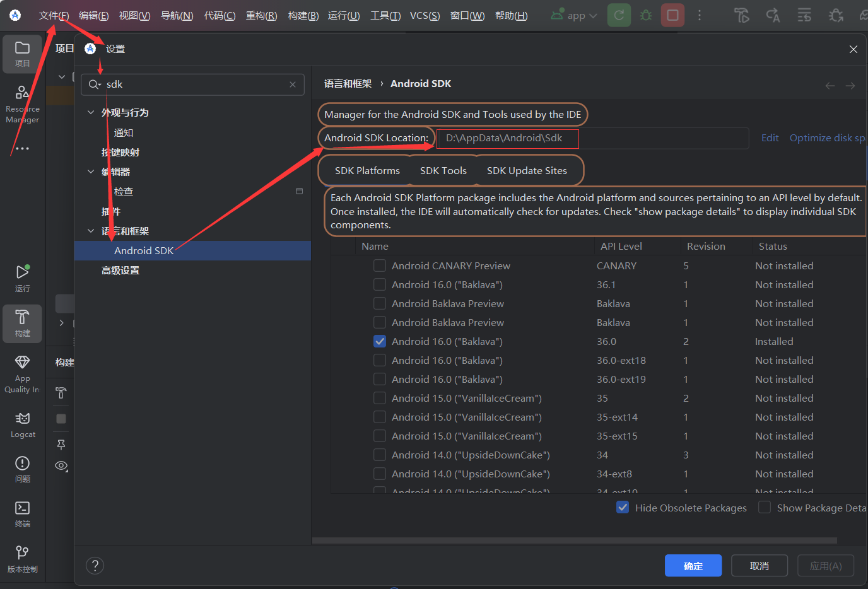868x589 pixels.
Task: Clear the sdk search text
Action: coord(293,85)
